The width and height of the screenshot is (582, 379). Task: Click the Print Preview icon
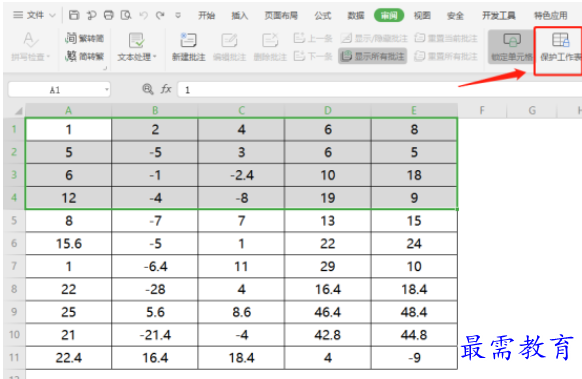126,15
